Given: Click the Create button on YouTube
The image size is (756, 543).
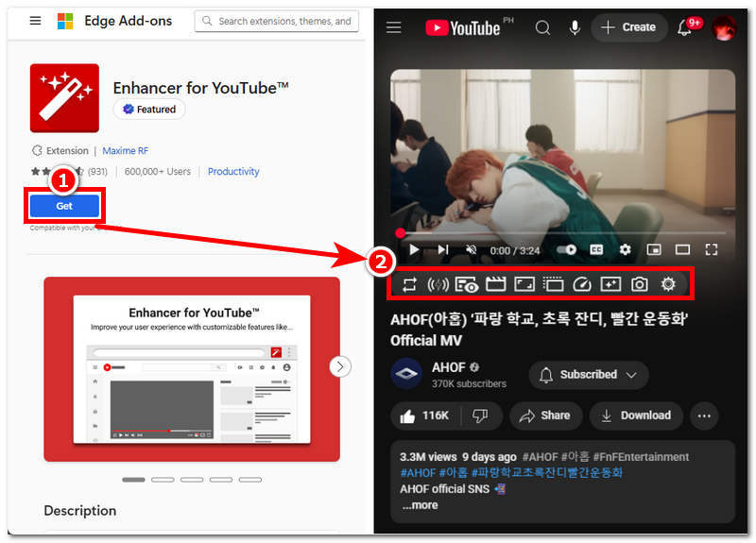Looking at the screenshot, I should [629, 27].
